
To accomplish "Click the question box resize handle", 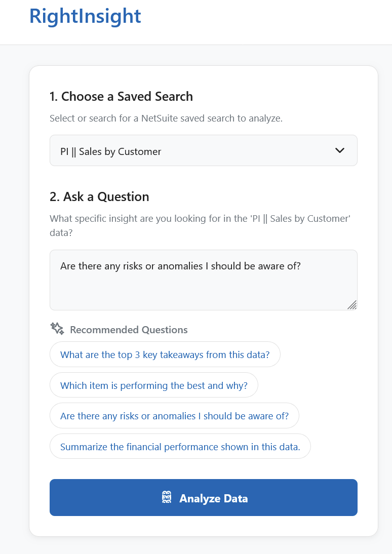I will (x=352, y=304).
